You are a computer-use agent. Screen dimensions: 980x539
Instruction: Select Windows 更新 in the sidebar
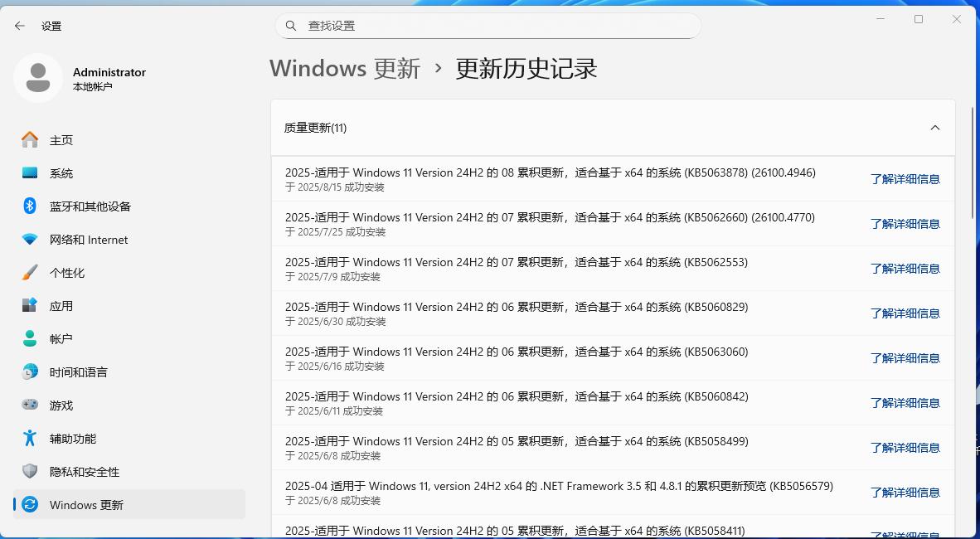129,504
